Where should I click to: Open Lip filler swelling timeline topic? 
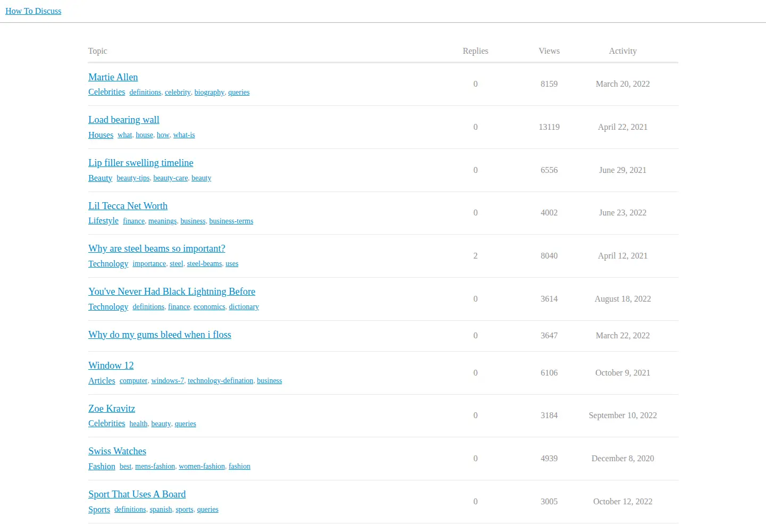[x=140, y=163]
